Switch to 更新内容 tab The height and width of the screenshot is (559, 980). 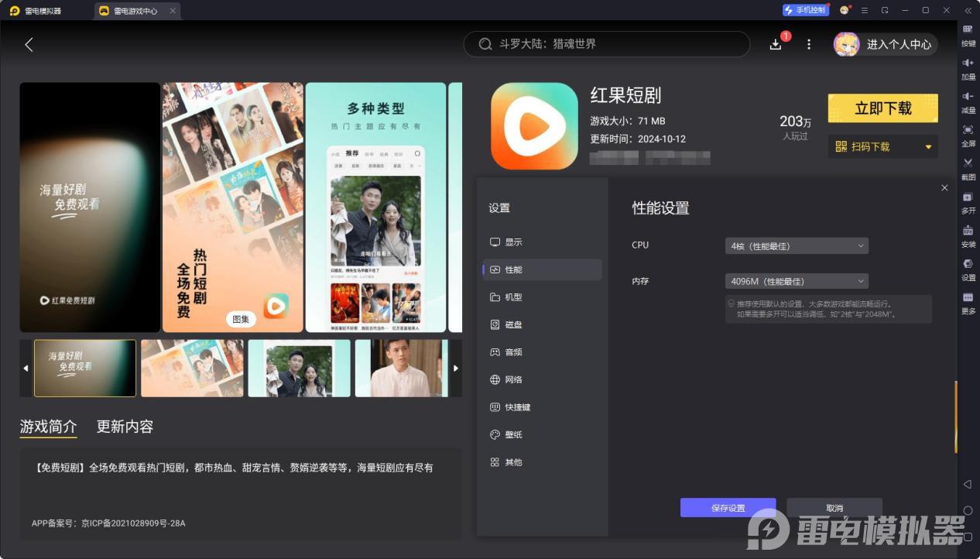[125, 427]
